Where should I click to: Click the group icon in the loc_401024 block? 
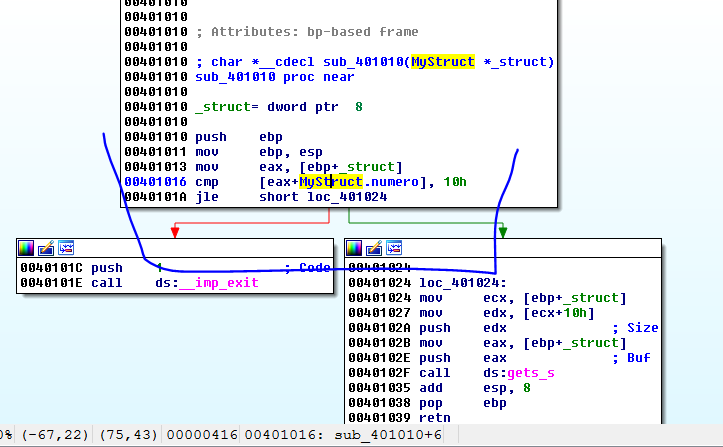point(393,248)
